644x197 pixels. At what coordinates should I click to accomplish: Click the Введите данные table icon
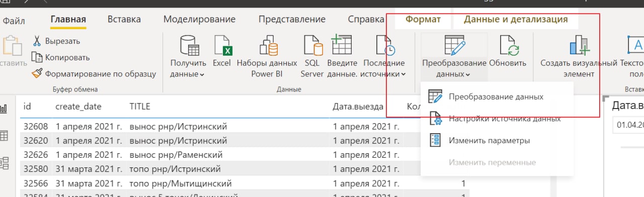click(x=342, y=45)
